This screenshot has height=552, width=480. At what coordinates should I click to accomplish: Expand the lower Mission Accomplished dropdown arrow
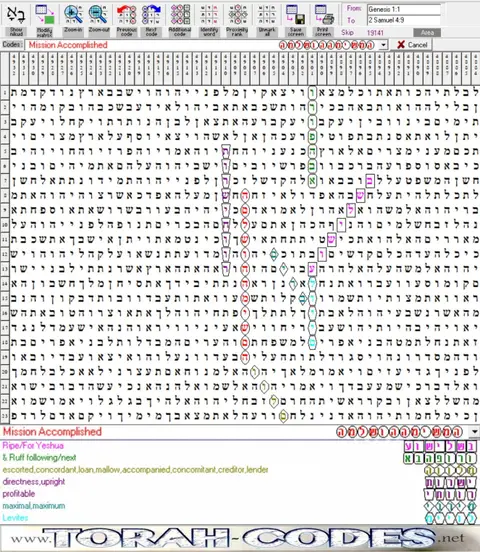click(474, 432)
